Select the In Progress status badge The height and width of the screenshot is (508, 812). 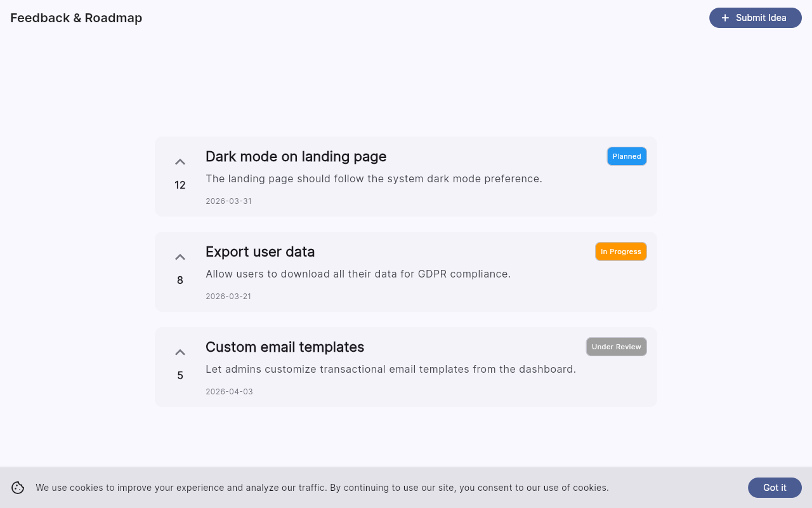(x=621, y=251)
